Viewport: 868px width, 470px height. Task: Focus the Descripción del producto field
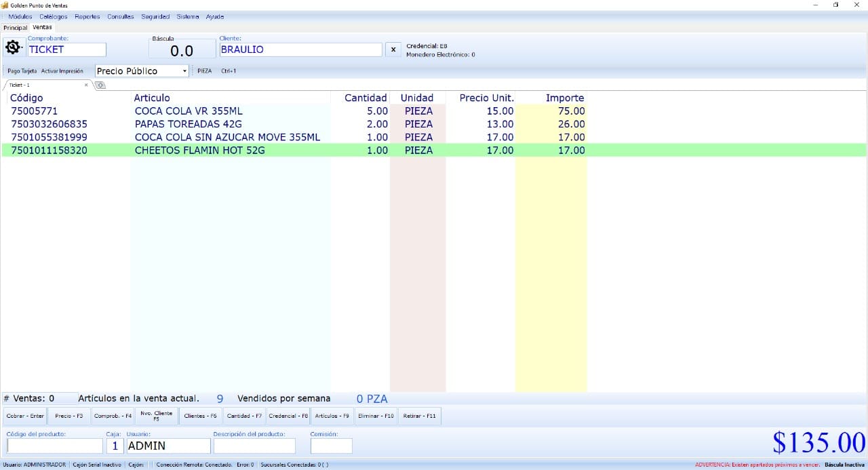tap(254, 446)
